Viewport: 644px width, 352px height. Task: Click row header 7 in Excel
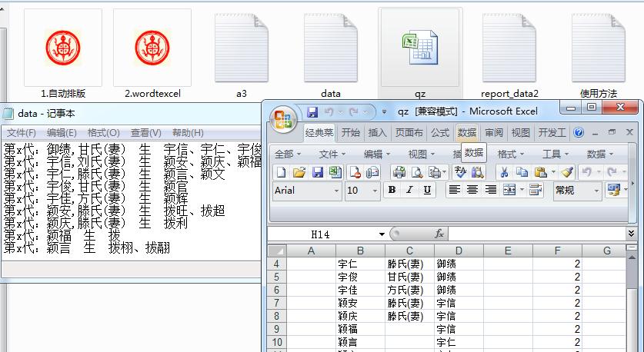[276, 303]
